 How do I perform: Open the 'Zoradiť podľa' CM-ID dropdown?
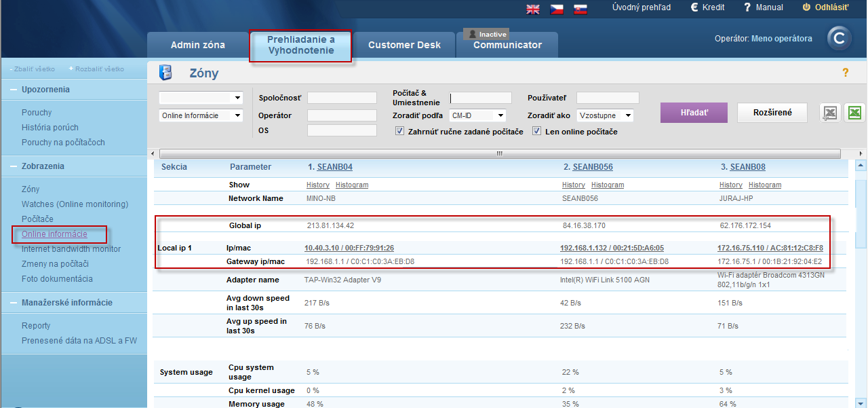[478, 115]
